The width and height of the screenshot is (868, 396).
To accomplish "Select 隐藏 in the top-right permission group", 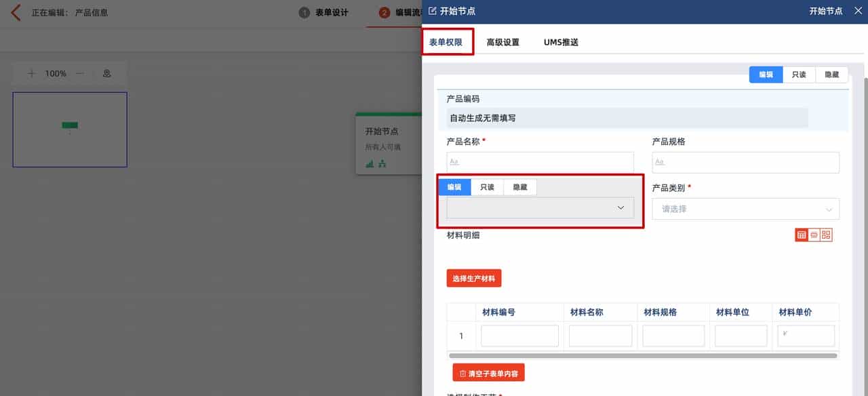I will coord(831,75).
